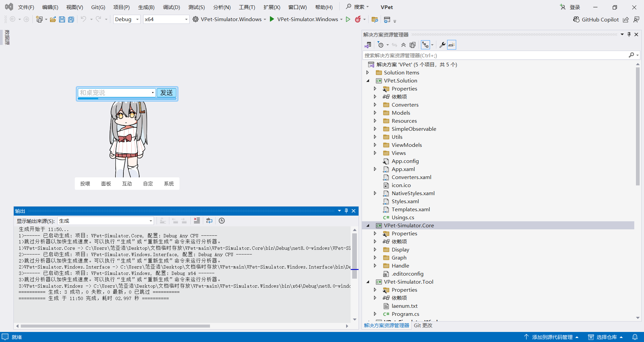The width and height of the screenshot is (644, 342).
Task: Click the New Project icon in toolbar
Action: (x=40, y=19)
